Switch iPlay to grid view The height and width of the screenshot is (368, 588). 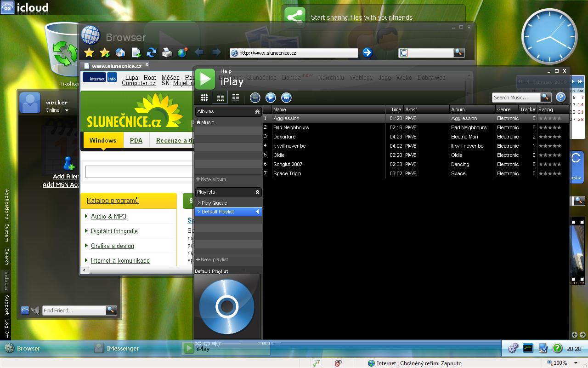click(204, 98)
